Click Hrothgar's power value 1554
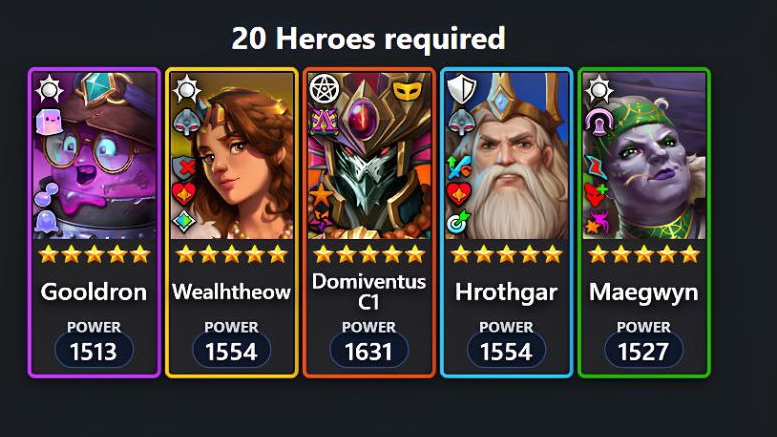The width and height of the screenshot is (777, 437). click(x=506, y=351)
